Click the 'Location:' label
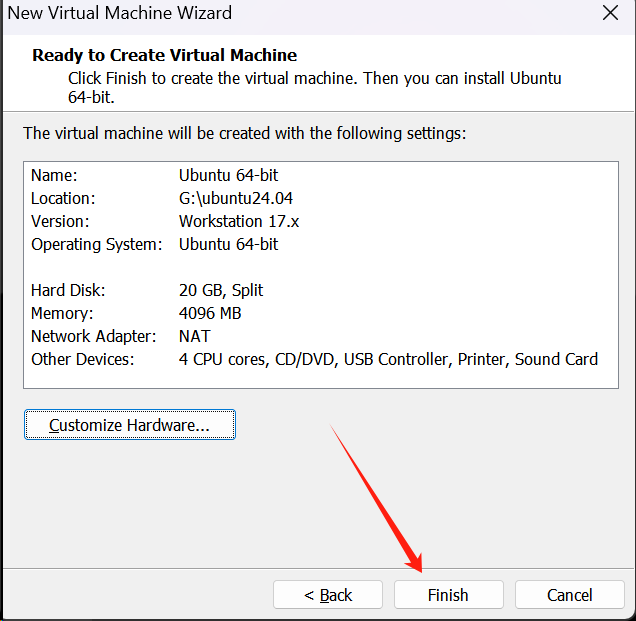The height and width of the screenshot is (621, 636). [x=63, y=198]
